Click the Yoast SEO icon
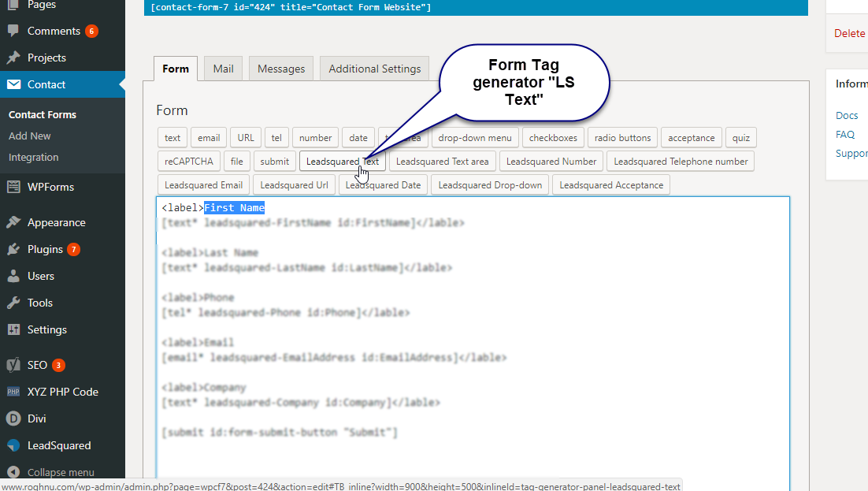The height and width of the screenshot is (491, 868). click(13, 365)
